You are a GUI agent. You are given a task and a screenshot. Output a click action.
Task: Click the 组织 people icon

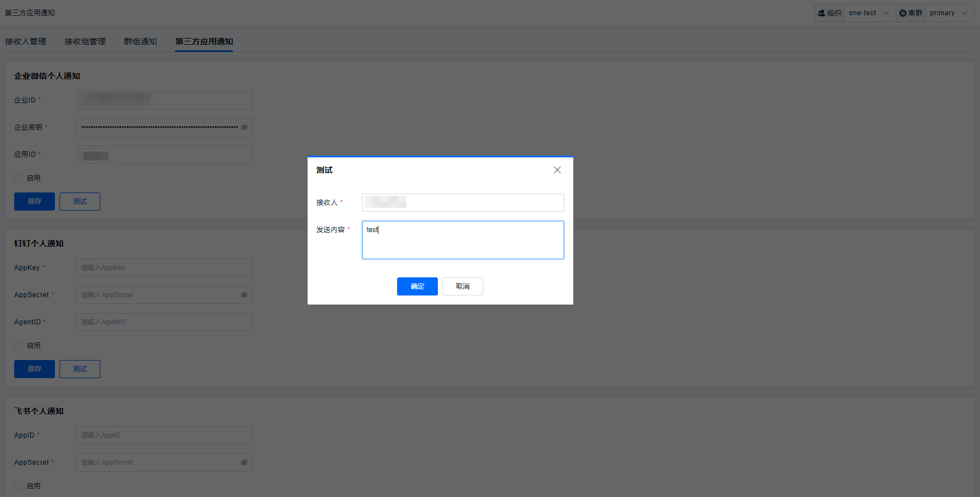(x=821, y=13)
